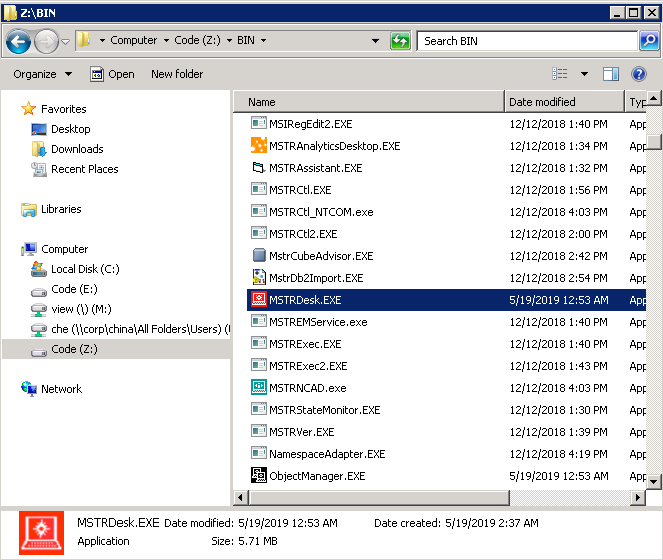Click the MSTRAssistant.EXE icon

(x=258, y=167)
